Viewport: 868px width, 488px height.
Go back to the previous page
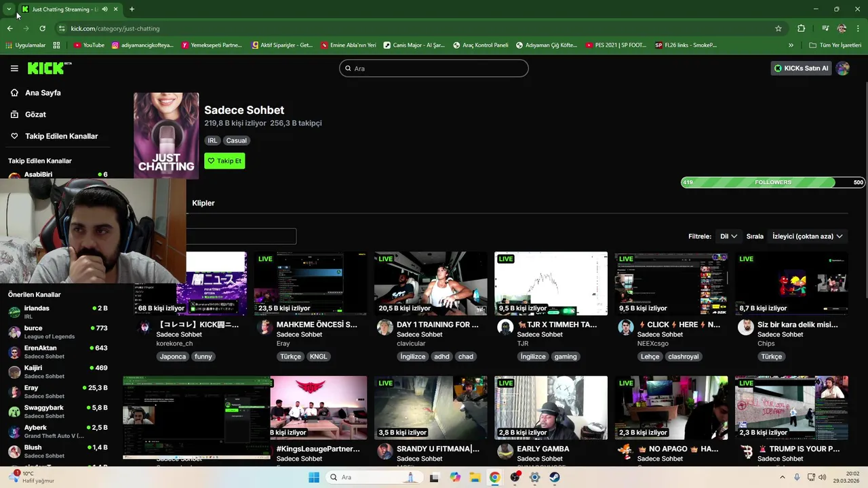pos(9,28)
